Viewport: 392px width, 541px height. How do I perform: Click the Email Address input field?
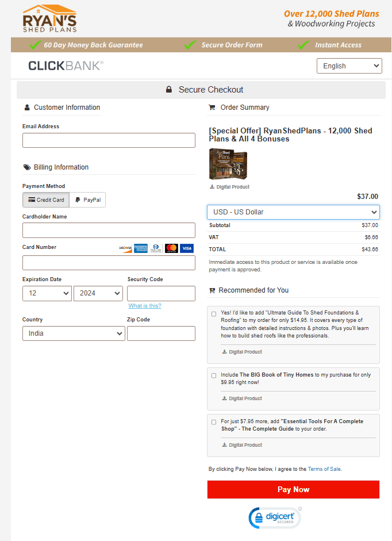pos(108,140)
